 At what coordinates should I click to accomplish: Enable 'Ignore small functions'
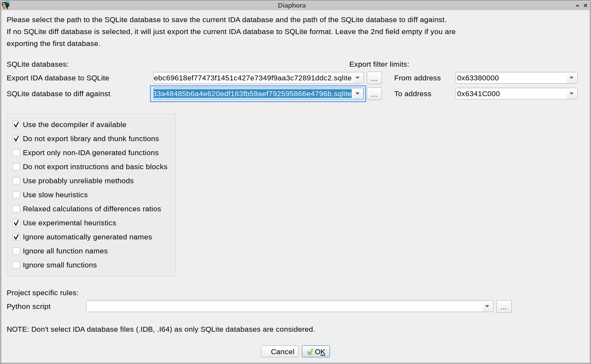click(16, 265)
